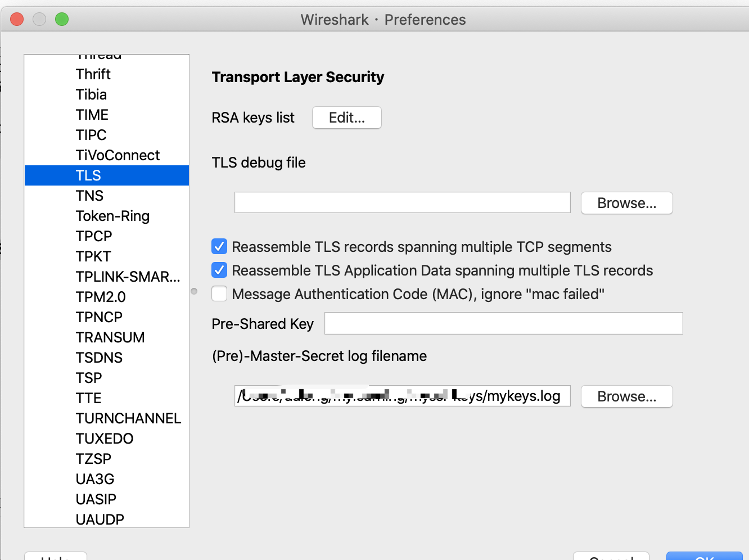749x560 pixels.
Task: Select TPM2.0 protocol
Action: [x=107, y=297]
